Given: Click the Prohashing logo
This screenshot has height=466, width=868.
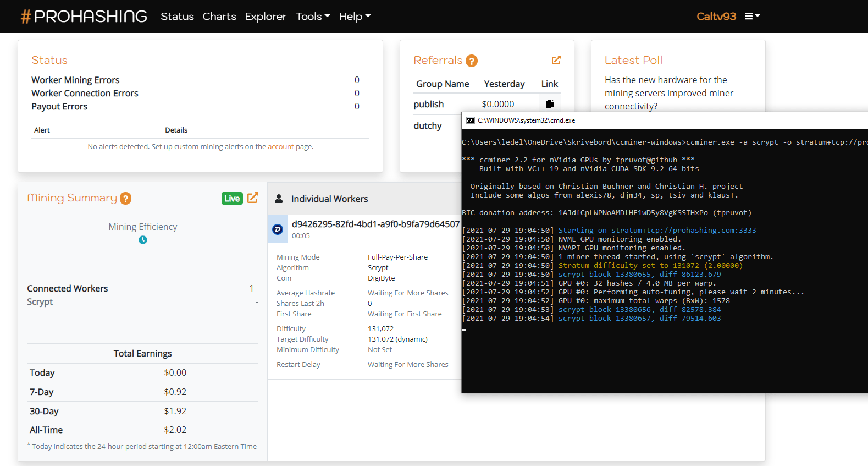Looking at the screenshot, I should pyautogui.click(x=84, y=17).
